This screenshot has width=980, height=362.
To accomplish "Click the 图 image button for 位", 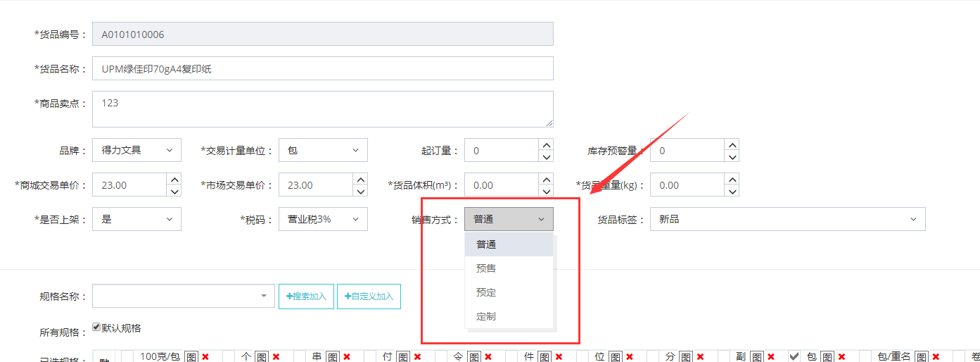I will (x=616, y=357).
